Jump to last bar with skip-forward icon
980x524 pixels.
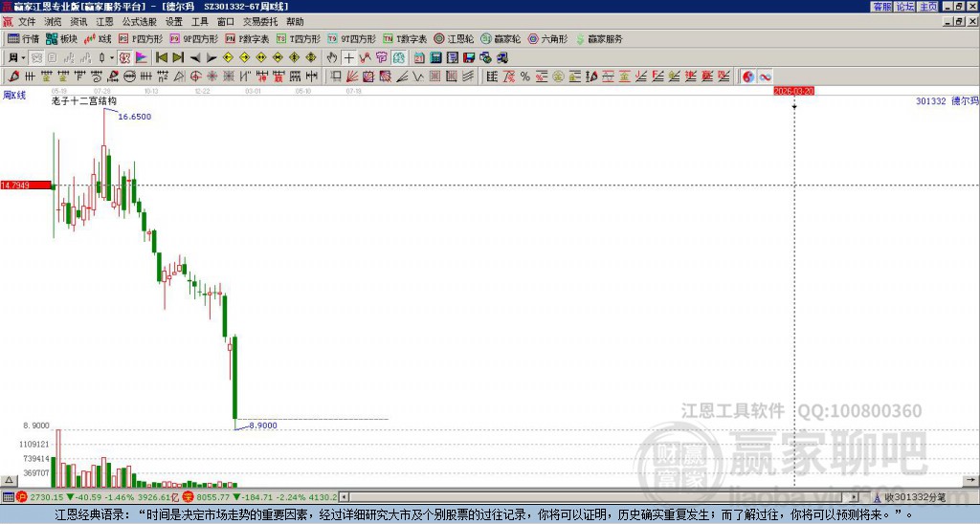pos(178,58)
